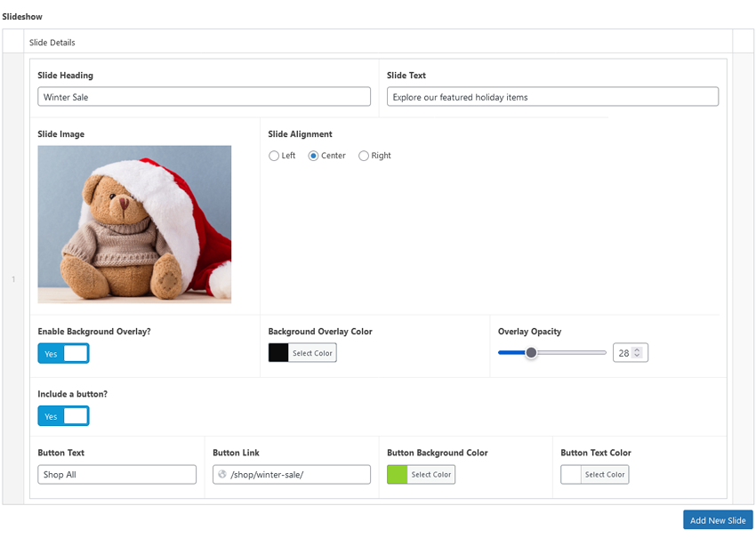The width and height of the screenshot is (756, 538).
Task: Click the down arrow on the Overlay Opacity stepper
Action: pos(638,356)
